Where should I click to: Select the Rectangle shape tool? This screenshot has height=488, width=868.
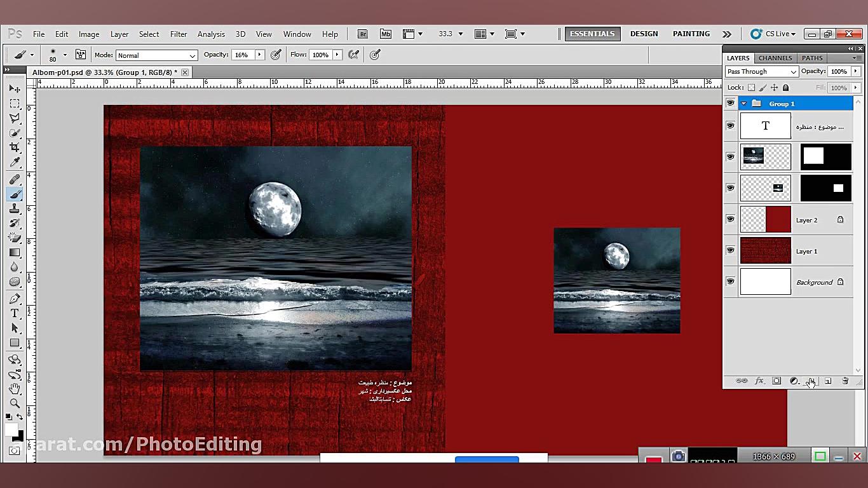point(15,343)
